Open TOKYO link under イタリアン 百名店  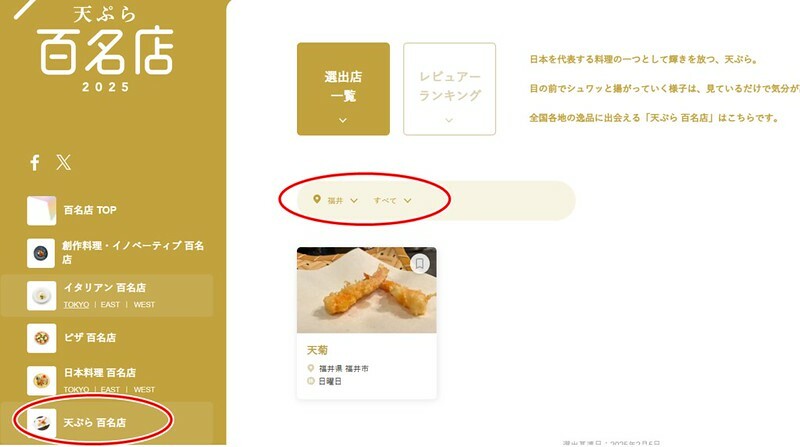click(76, 305)
